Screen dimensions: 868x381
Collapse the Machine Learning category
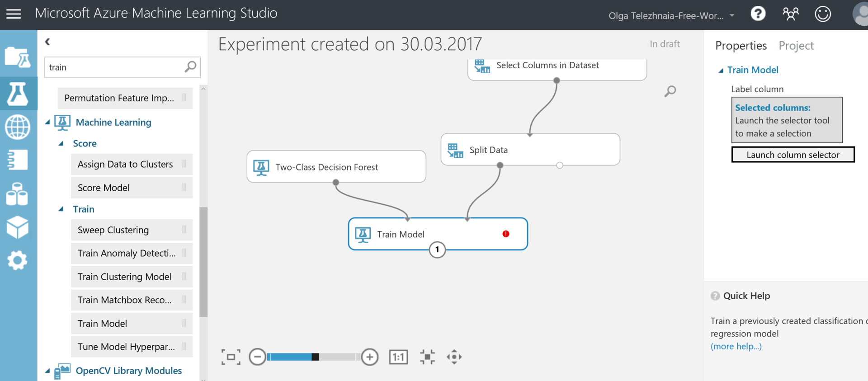47,122
